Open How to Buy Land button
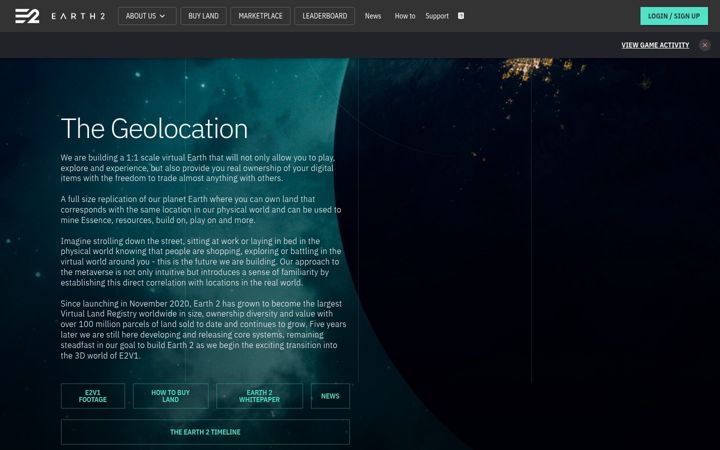Image resolution: width=720 pixels, height=450 pixels. coord(170,396)
